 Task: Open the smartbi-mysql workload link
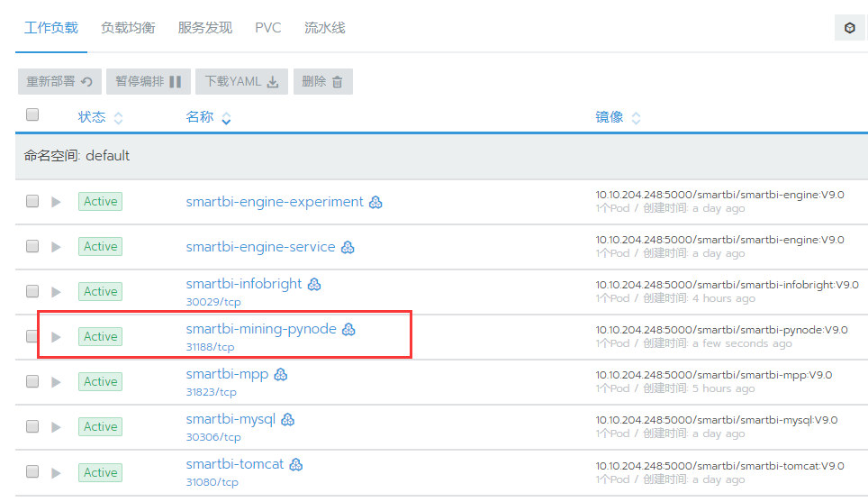(231, 419)
